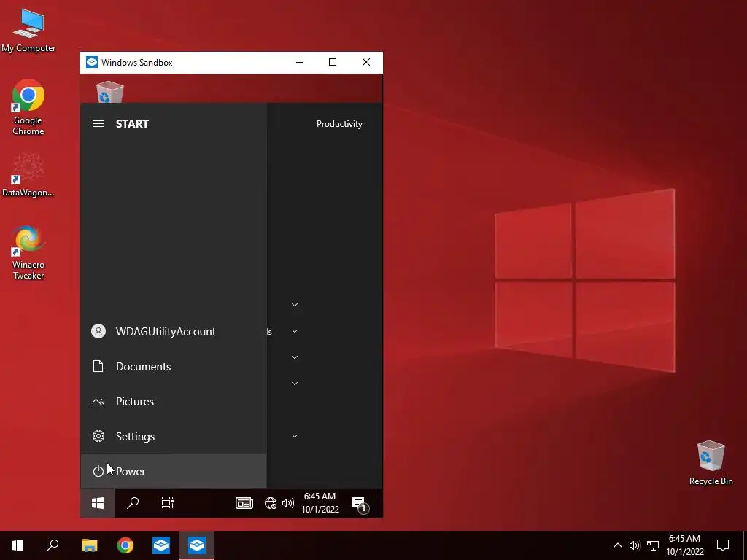747x560 pixels.
Task: Click the Windows Sandbox title bar icon
Action: [x=91, y=63]
